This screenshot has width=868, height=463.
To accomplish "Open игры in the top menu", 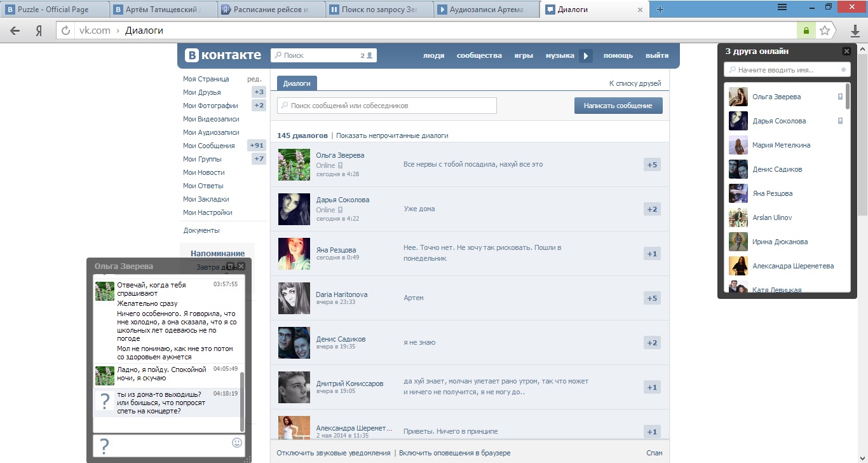I will click(x=524, y=56).
